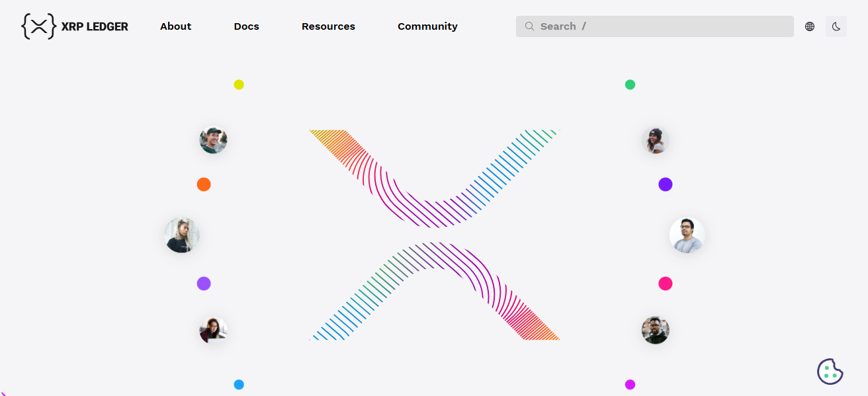Click the green dot at upper right
This screenshot has width=868, height=396.
(630, 85)
